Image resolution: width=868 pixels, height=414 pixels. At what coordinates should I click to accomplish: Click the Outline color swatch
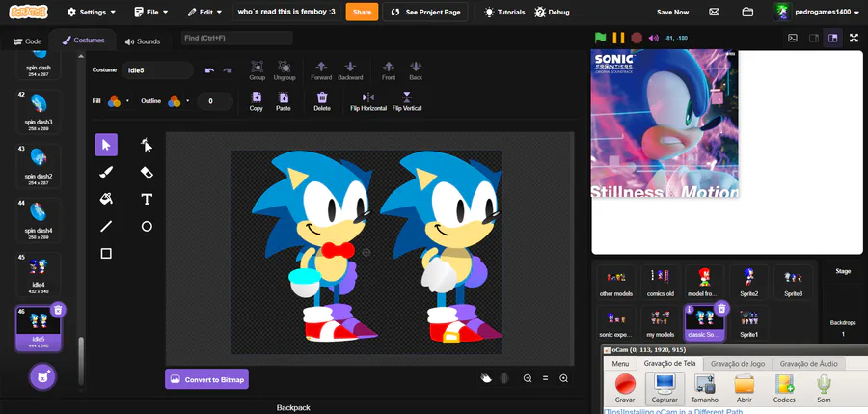(174, 101)
